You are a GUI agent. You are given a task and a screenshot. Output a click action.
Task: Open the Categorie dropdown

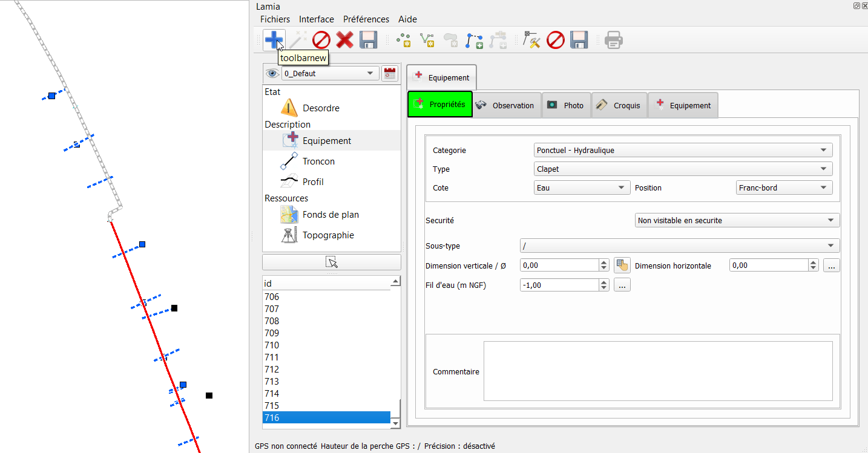[683, 150]
